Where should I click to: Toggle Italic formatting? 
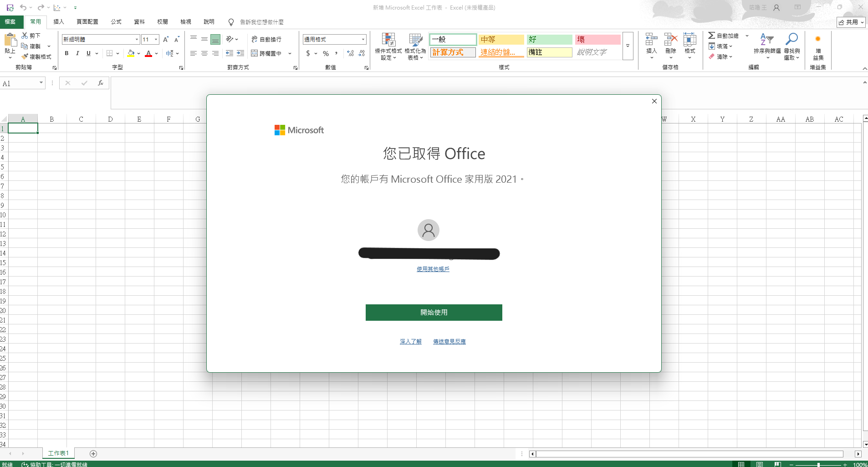point(77,53)
